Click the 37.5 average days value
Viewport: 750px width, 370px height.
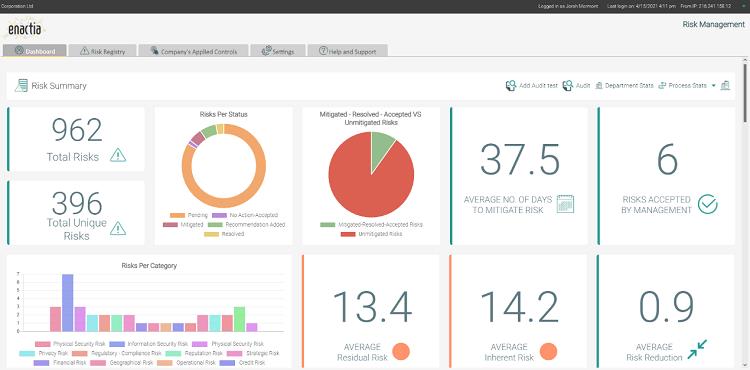pos(520,159)
